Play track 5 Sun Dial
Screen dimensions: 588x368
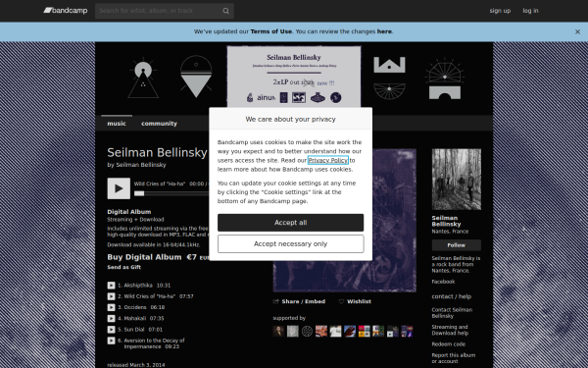[x=111, y=330]
